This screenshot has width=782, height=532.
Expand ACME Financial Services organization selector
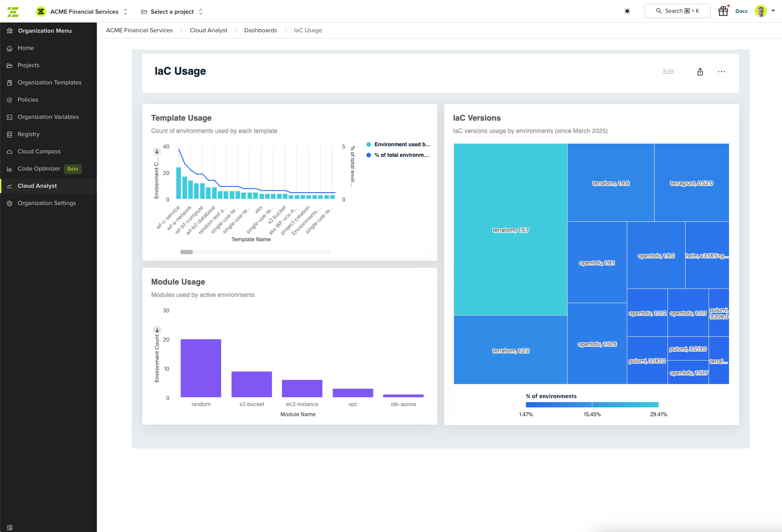click(x=84, y=12)
